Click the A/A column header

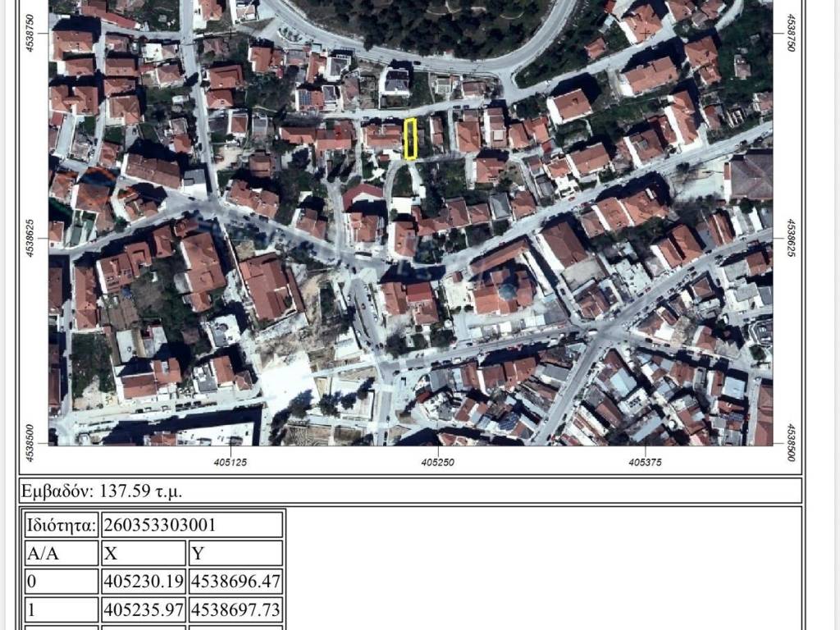(x=43, y=554)
